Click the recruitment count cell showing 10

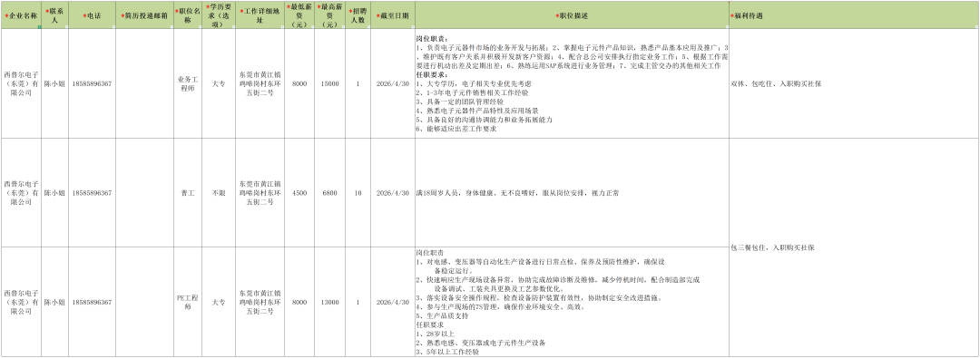tap(358, 192)
